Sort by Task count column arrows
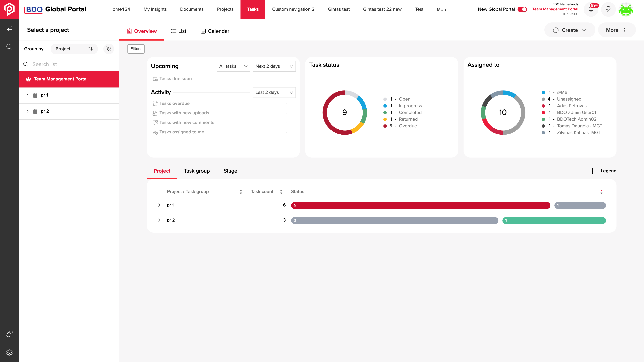This screenshot has width=644, height=362. click(281, 192)
